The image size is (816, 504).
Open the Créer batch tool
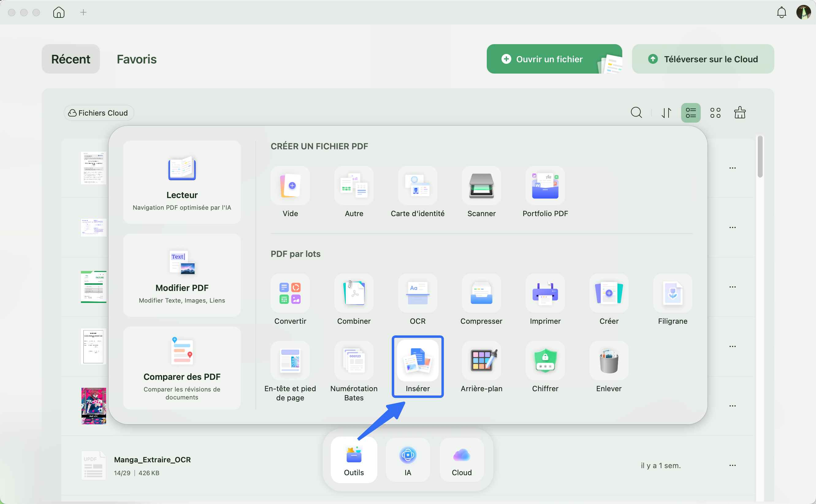(609, 293)
